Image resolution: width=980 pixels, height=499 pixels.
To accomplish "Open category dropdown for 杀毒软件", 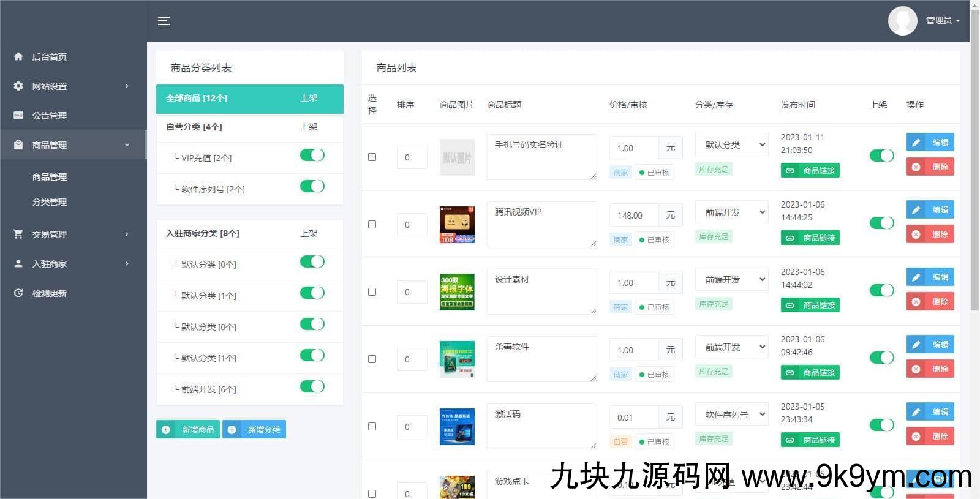I will (732, 347).
